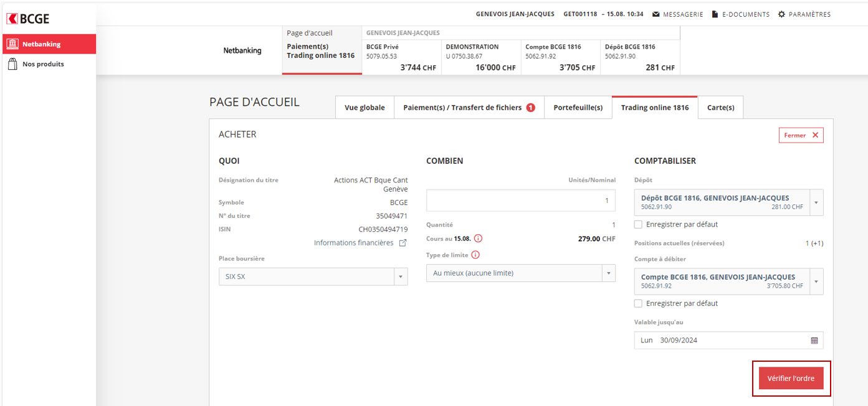Click the Vérifier l'ordre button
The width and height of the screenshot is (868, 406).
click(791, 378)
